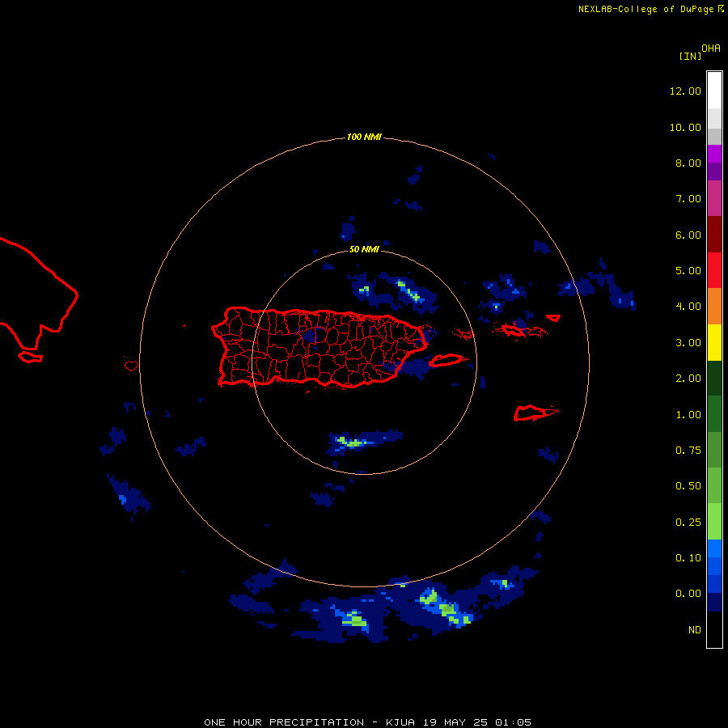Click the 7.00 legend value
The height and width of the screenshot is (728, 728).
(688, 199)
